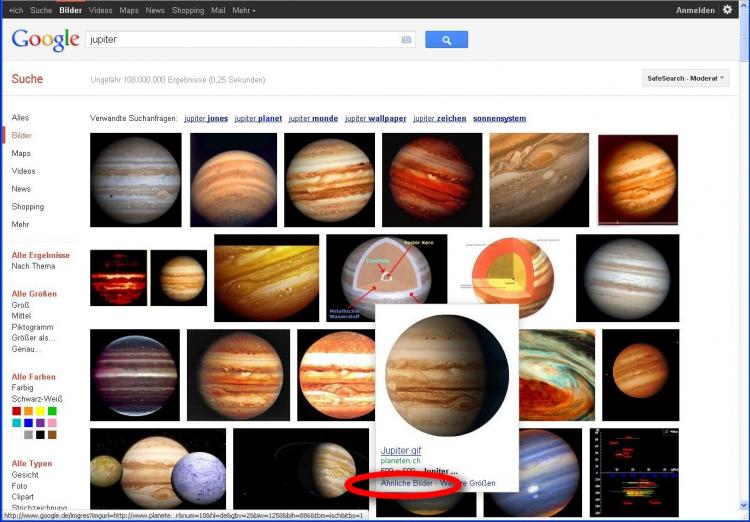Expand the Mehr menu in top bar
The width and height of the screenshot is (750, 522).
[x=243, y=10]
